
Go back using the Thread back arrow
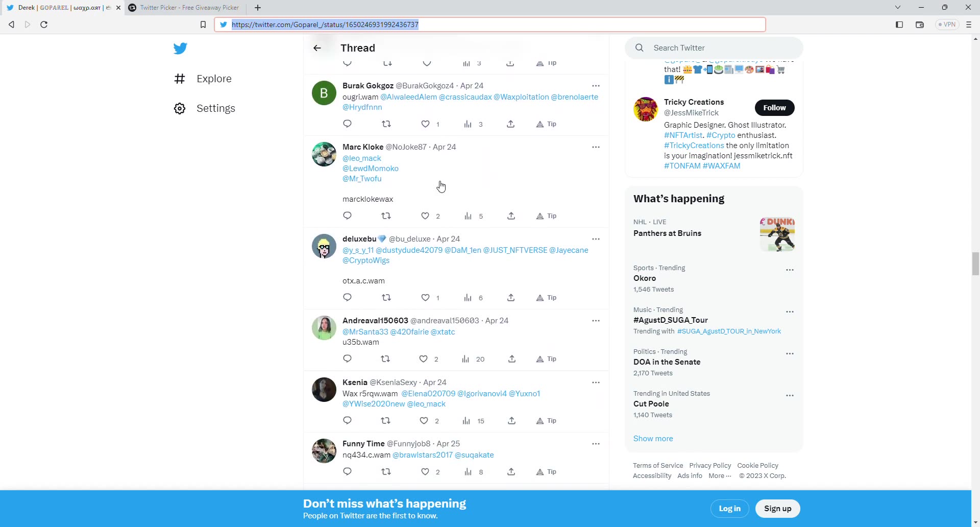317,48
